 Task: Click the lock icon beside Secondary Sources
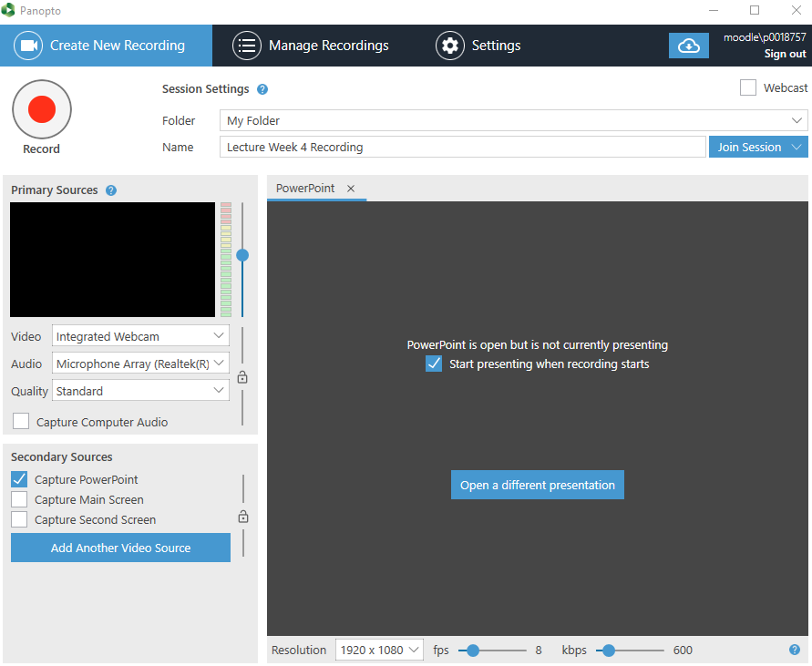[x=242, y=516]
